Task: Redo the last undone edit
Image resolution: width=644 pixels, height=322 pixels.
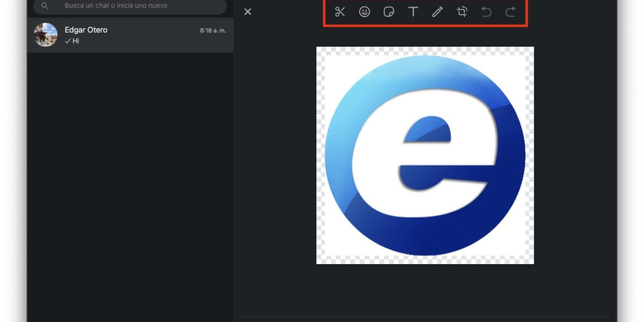Action: (510, 12)
